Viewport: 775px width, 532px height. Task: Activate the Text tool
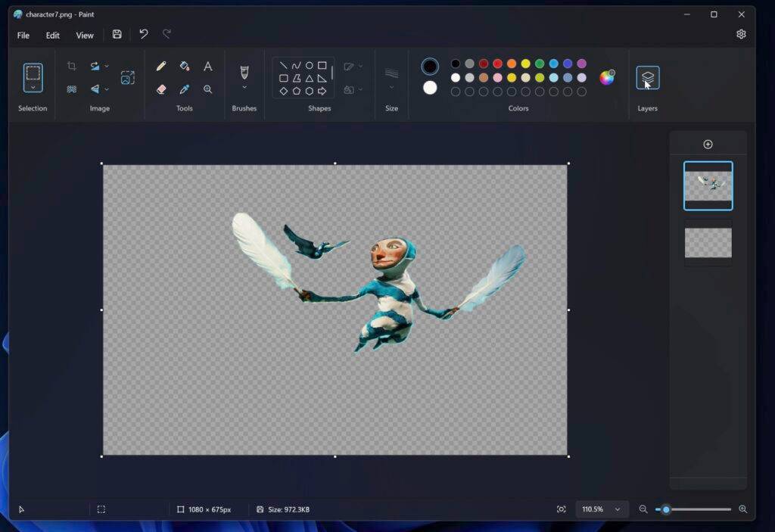pos(207,67)
